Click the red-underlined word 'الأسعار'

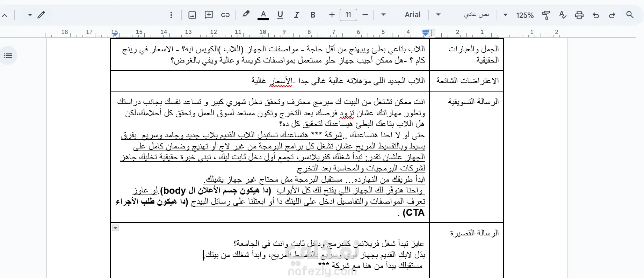point(281,81)
